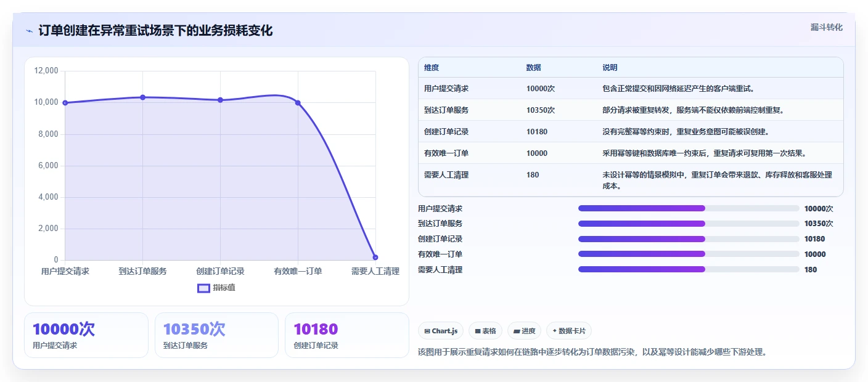Image resolution: width=868 pixels, height=382 pixels.
Task: Click the 180 value beside the progress bar
Action: point(811,270)
